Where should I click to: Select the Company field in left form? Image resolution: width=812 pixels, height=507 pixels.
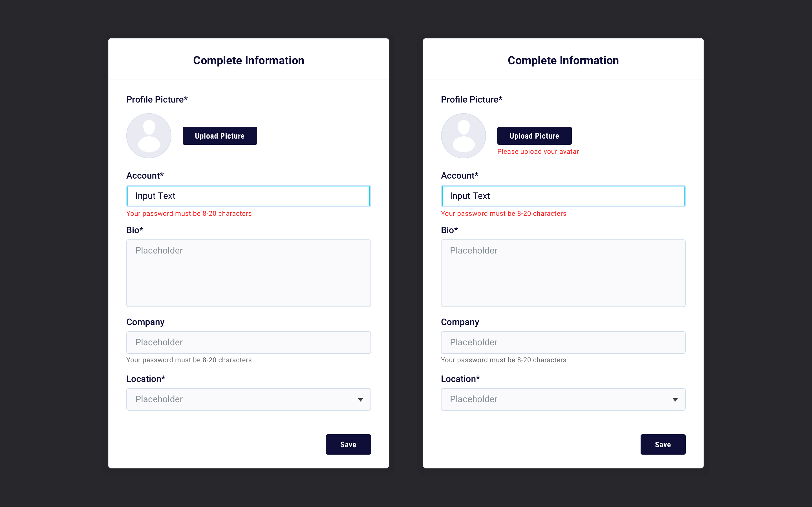[249, 342]
